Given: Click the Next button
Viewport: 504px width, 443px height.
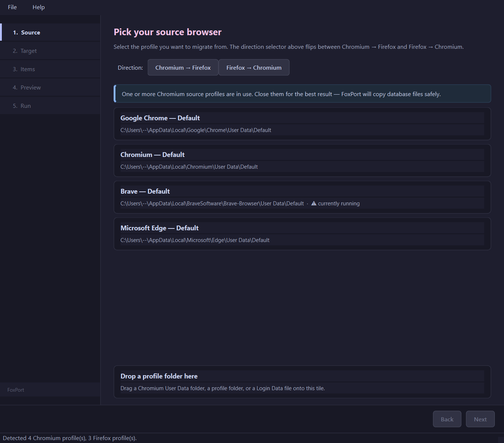Looking at the screenshot, I should pos(480,419).
